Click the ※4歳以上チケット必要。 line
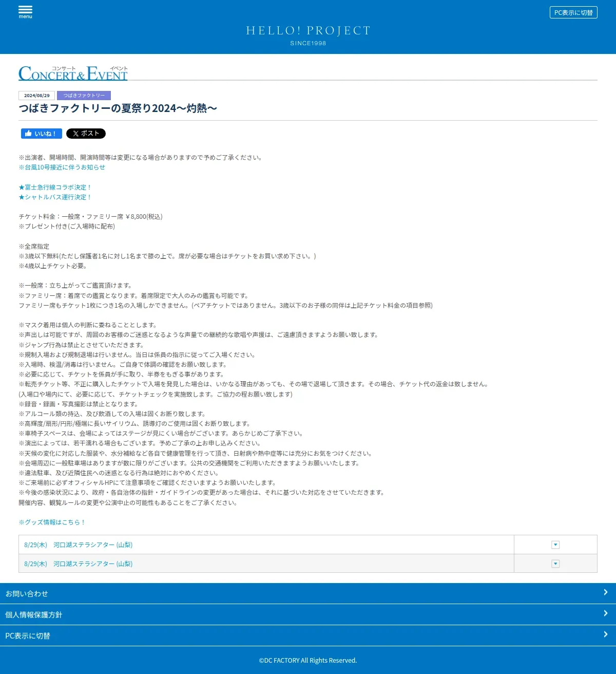 tap(53, 266)
